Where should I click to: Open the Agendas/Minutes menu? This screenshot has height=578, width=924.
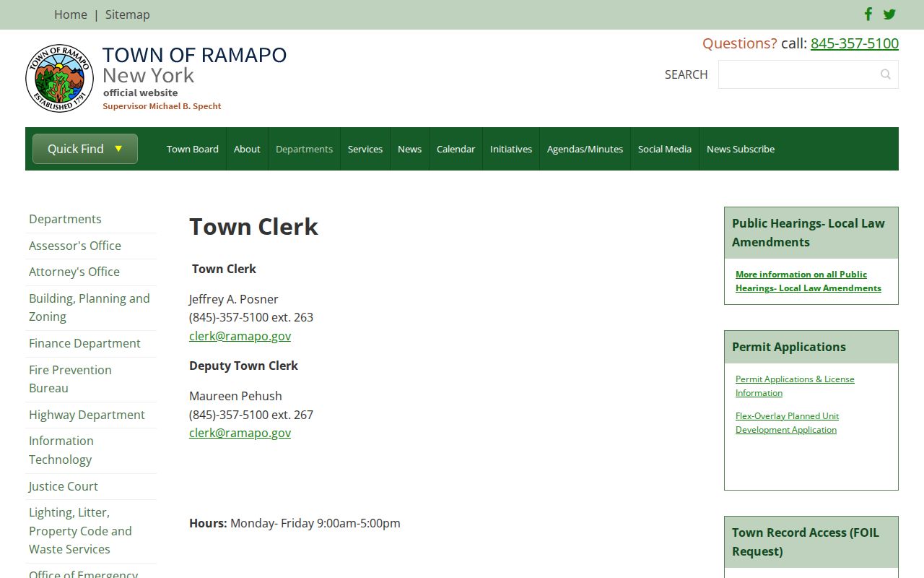585,149
